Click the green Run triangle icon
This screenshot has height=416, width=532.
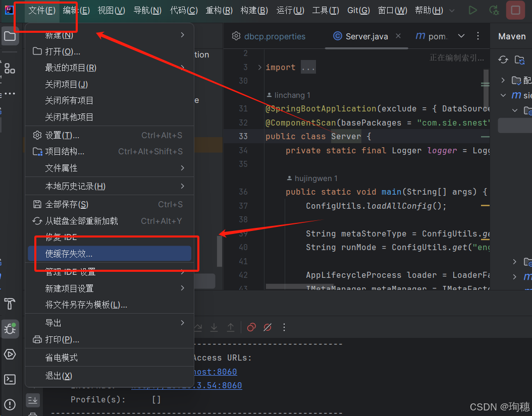click(472, 10)
